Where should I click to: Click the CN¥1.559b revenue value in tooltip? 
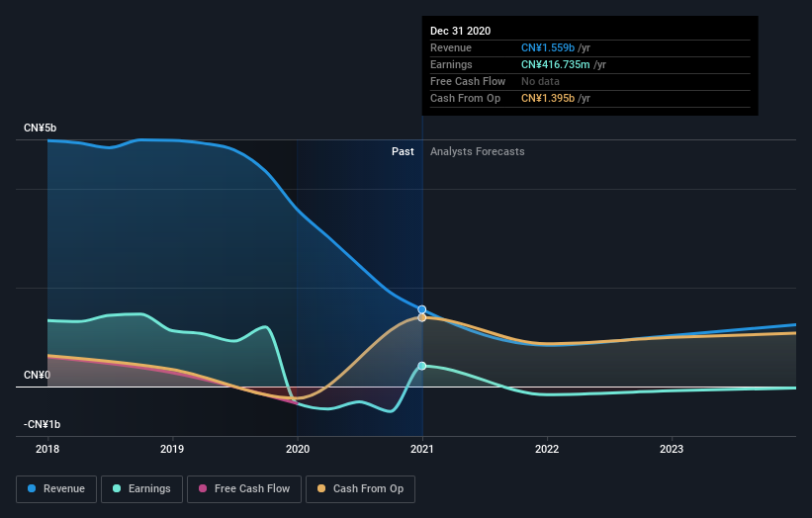pyautogui.click(x=548, y=47)
